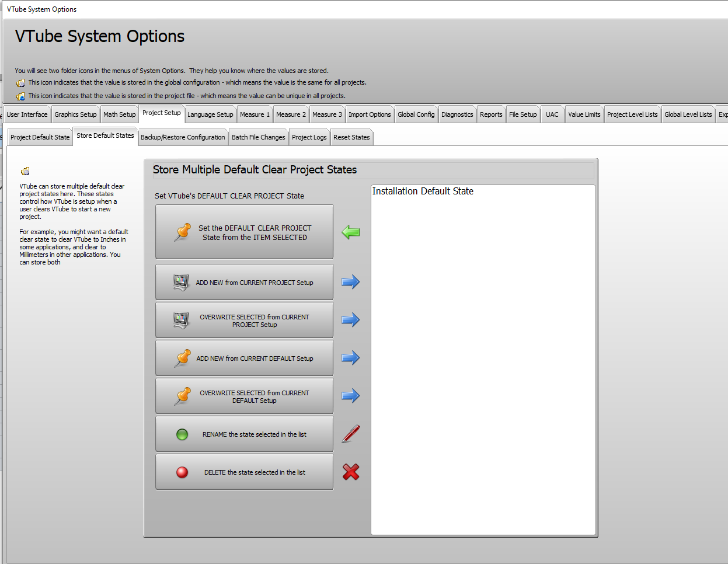Image resolution: width=728 pixels, height=564 pixels.
Task: Open the Diagnostics tab
Action: [457, 114]
